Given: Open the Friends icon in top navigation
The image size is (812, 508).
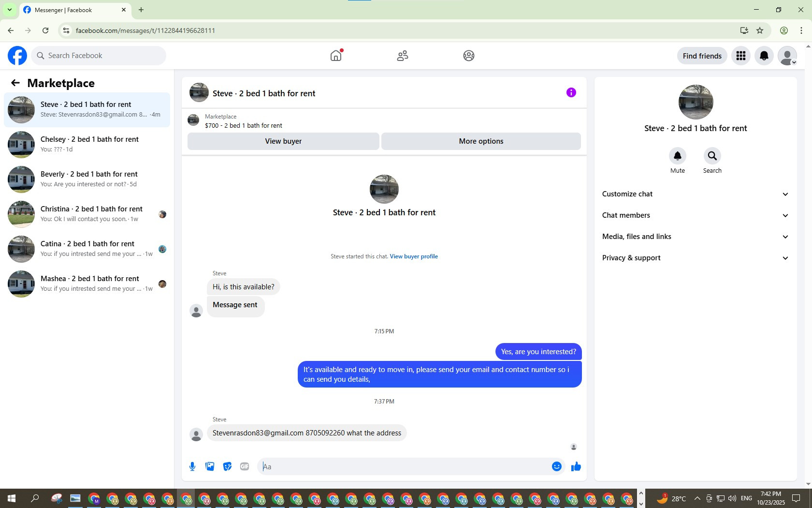Looking at the screenshot, I should tap(403, 56).
